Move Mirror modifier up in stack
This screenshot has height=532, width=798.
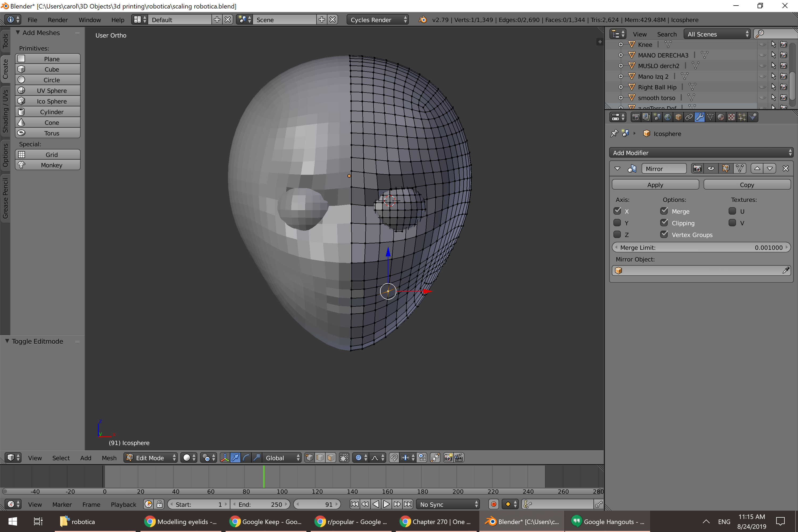click(757, 169)
